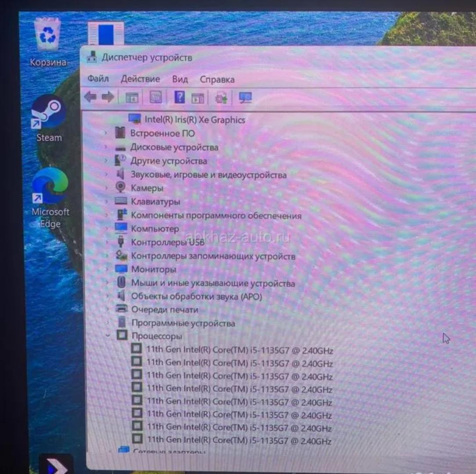
Task: Click the show/hide console tree toolbar icon
Action: (x=132, y=97)
